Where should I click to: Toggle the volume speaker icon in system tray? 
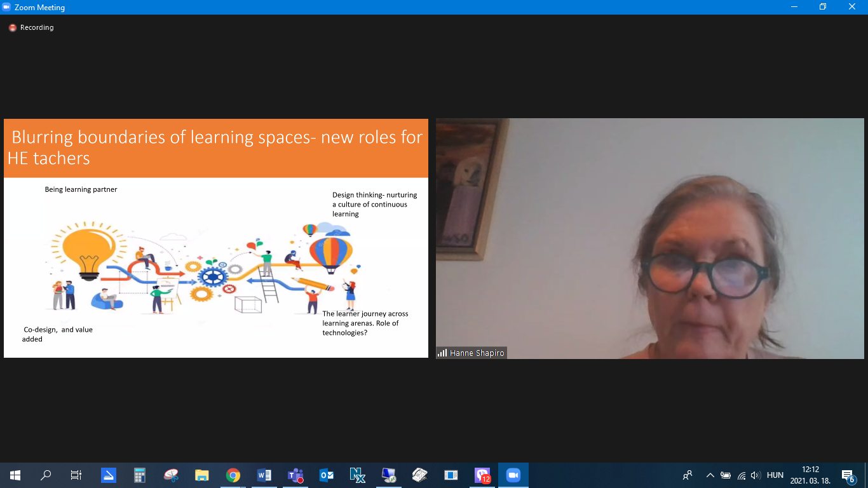(756, 475)
